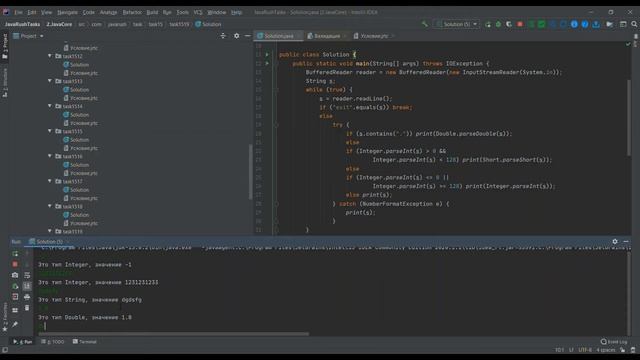Viewport: 640px width, 360px height.
Task: Run the Solution configuration with green arrow
Action: 488,24
